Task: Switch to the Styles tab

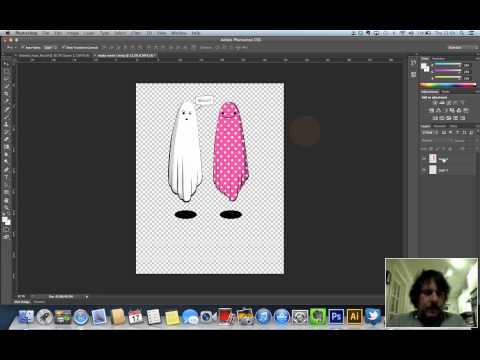Action: (x=446, y=91)
